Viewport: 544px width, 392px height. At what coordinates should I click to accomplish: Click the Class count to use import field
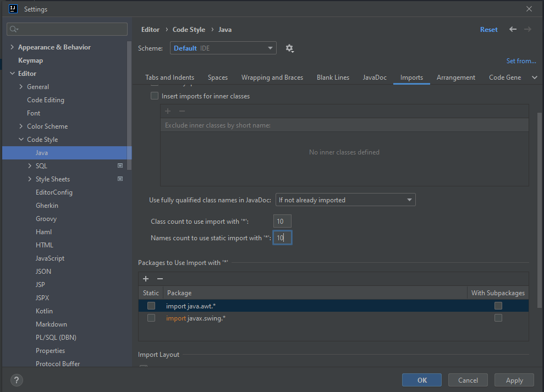tap(282, 220)
